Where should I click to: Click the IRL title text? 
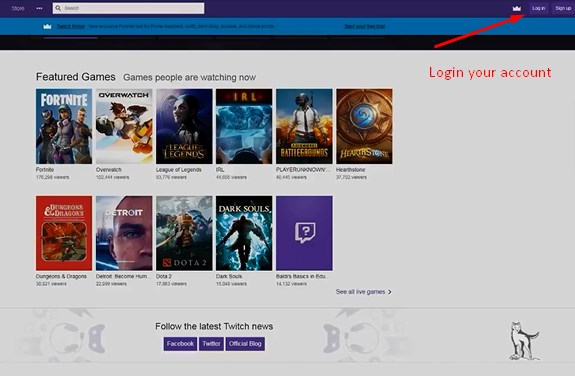[220, 170]
